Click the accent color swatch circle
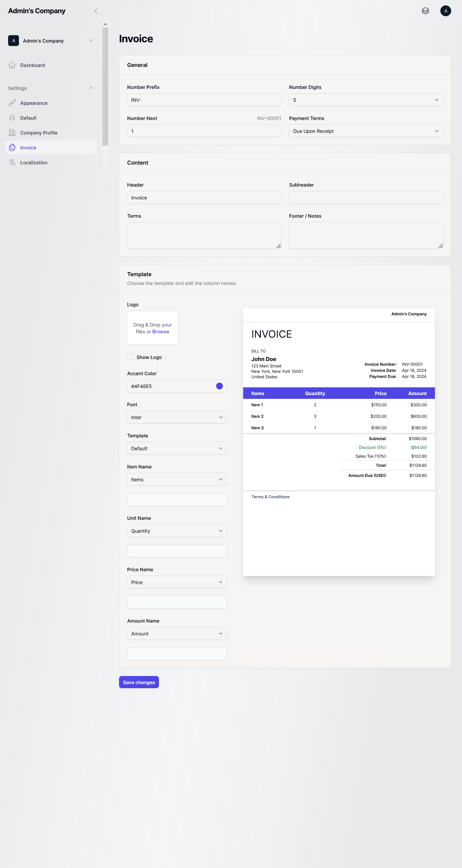Screen dimensions: 462x868 point(220,386)
